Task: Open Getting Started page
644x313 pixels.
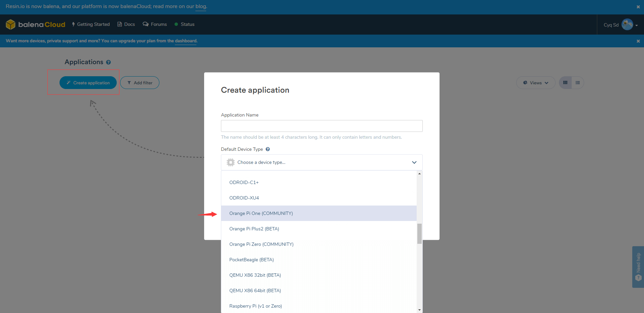Action: [91, 24]
